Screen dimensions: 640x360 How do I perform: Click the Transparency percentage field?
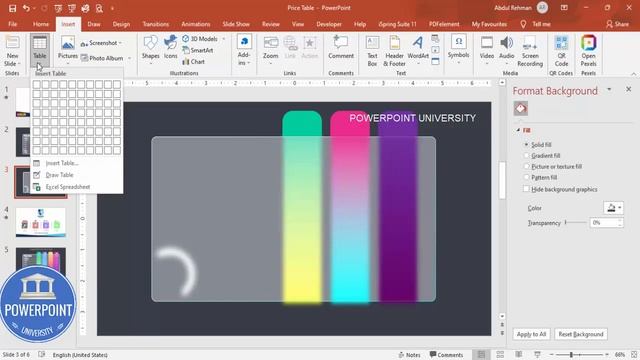click(x=603, y=222)
